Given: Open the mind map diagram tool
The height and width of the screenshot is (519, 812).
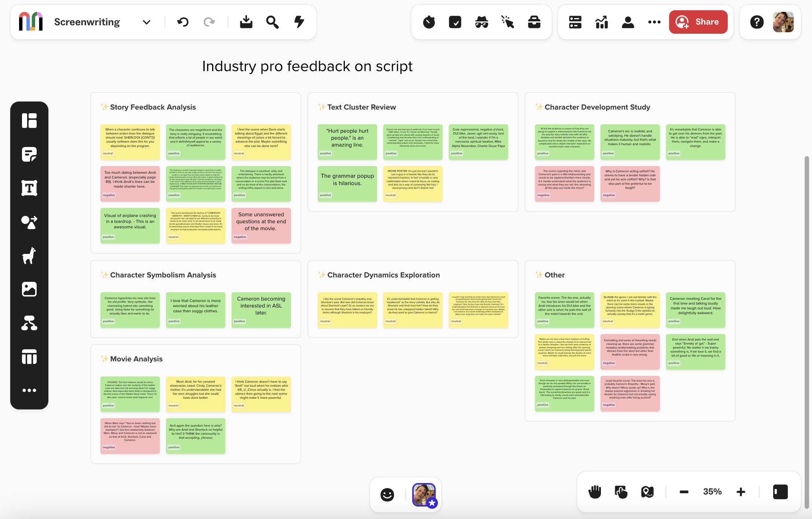Looking at the screenshot, I should [x=29, y=323].
